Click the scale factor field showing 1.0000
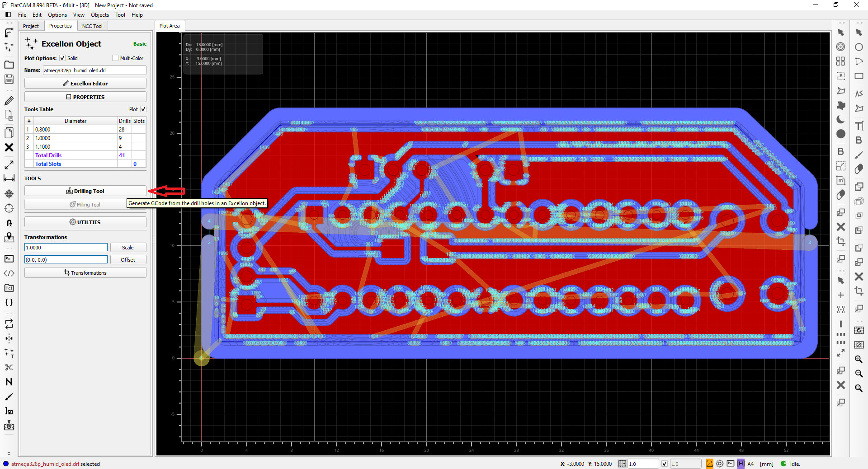The image size is (868, 469). tap(66, 248)
